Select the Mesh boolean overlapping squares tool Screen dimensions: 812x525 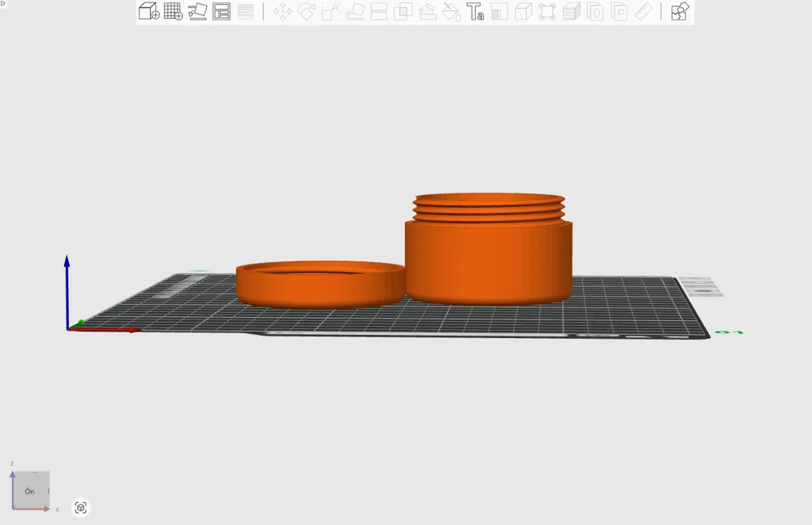(403, 11)
